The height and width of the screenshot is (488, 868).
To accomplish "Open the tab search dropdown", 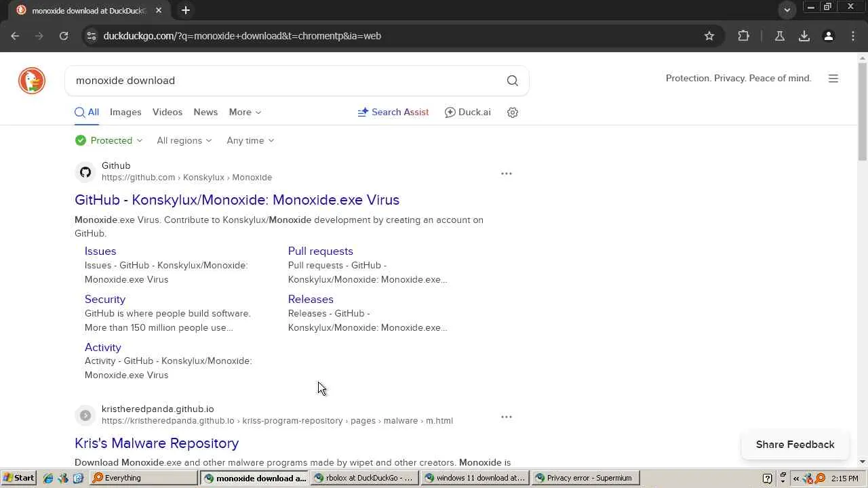I will [x=787, y=10].
